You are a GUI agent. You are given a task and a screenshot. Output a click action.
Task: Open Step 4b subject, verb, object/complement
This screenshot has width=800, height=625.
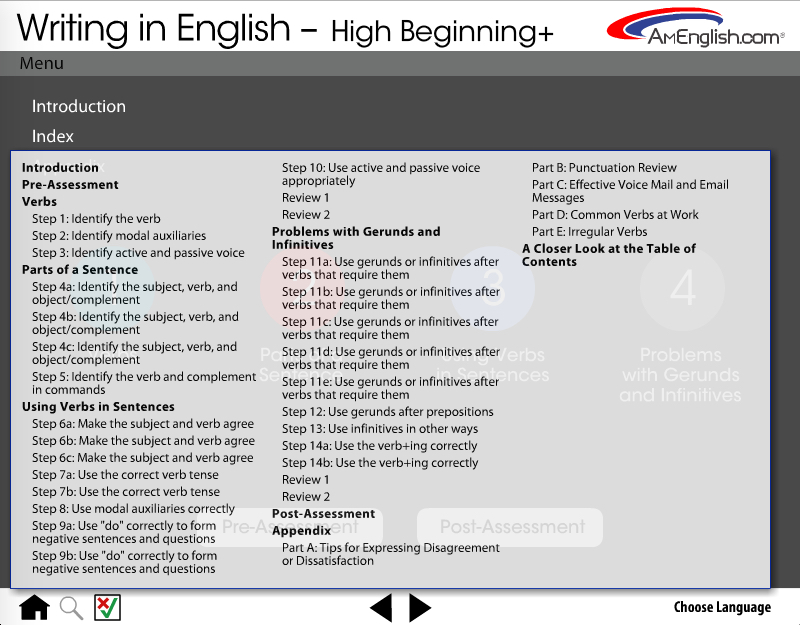click(135, 323)
